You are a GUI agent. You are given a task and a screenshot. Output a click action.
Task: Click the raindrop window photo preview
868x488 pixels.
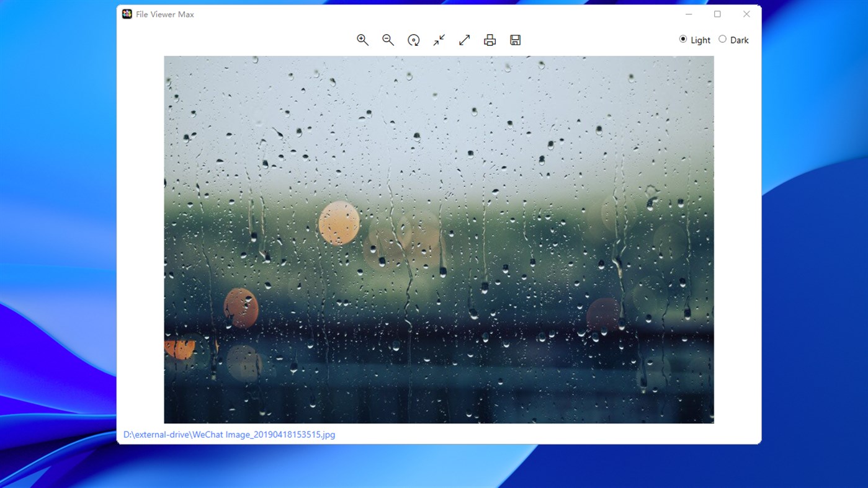[x=439, y=239]
